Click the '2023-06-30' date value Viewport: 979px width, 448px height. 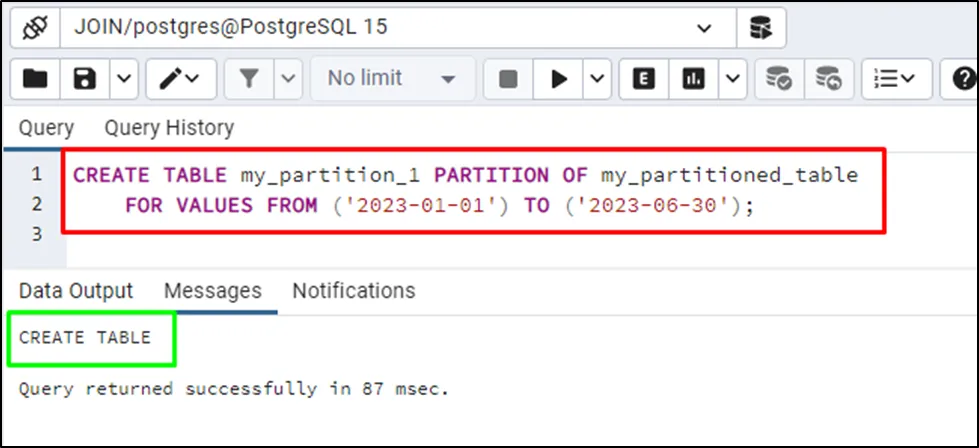point(656,205)
